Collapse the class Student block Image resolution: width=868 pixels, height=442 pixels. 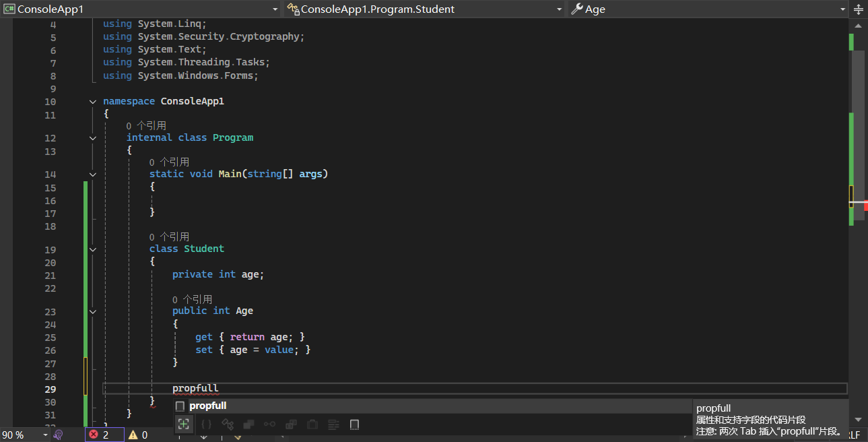click(x=93, y=249)
